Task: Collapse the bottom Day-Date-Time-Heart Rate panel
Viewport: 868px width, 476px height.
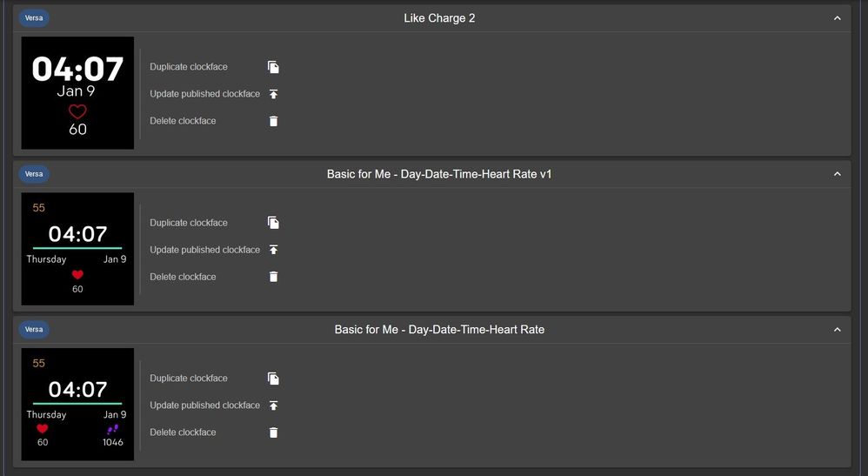Action: pos(837,330)
